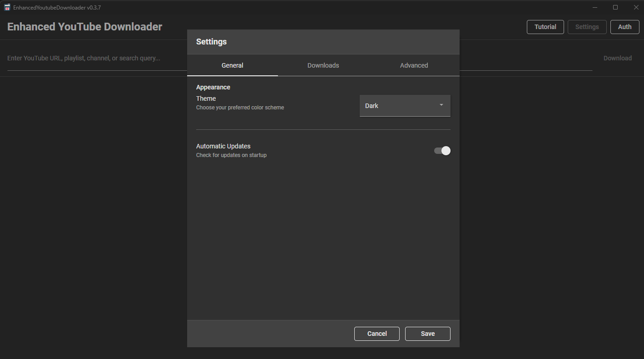Minimize the EnhancedYoutubeDownloader window

595,7
